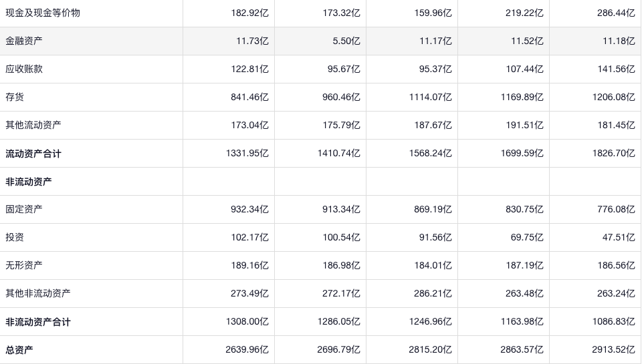Image resolution: width=642 pixels, height=364 pixels.
Task: Select the 金融资产 row label
Action: (24, 41)
